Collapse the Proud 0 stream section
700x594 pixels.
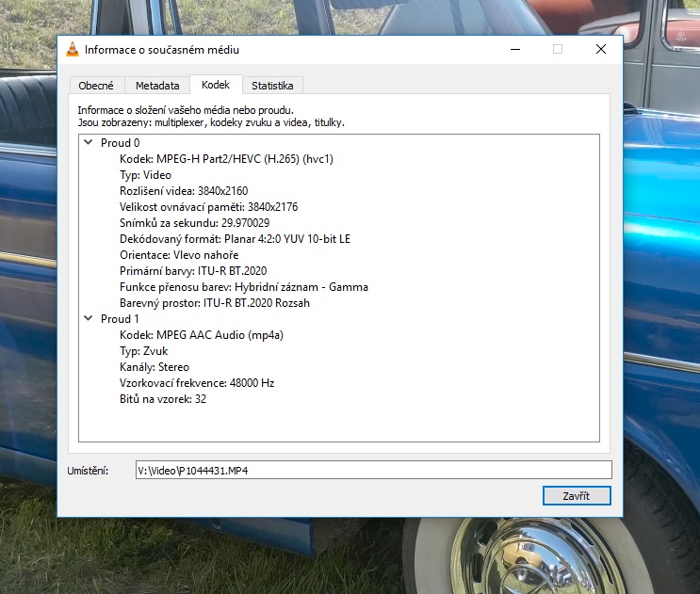pos(89,143)
